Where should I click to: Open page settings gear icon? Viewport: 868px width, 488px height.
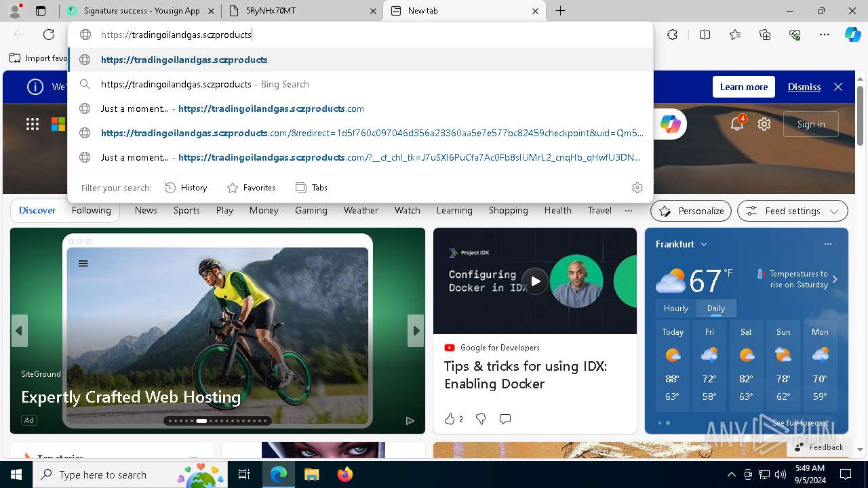tap(764, 124)
